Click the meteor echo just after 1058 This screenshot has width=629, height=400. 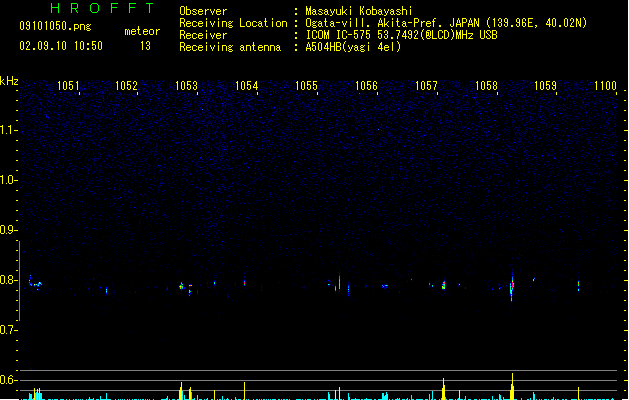tap(512, 286)
